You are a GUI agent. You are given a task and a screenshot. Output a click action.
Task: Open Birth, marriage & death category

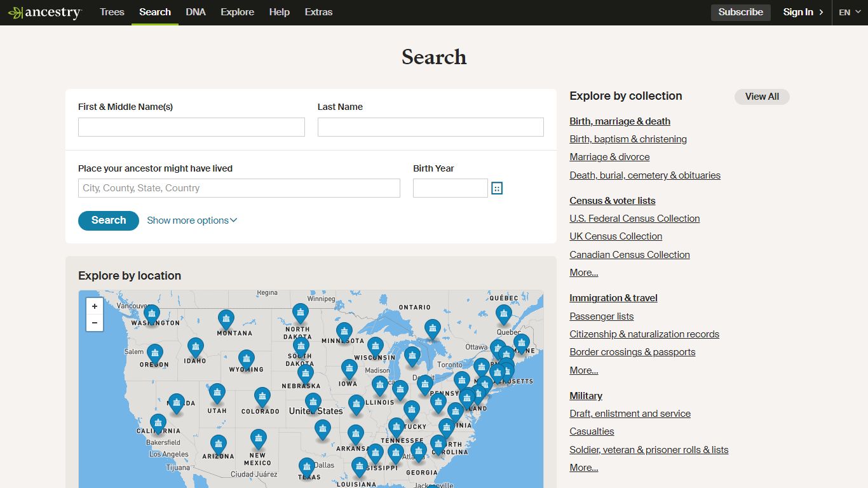click(x=620, y=121)
